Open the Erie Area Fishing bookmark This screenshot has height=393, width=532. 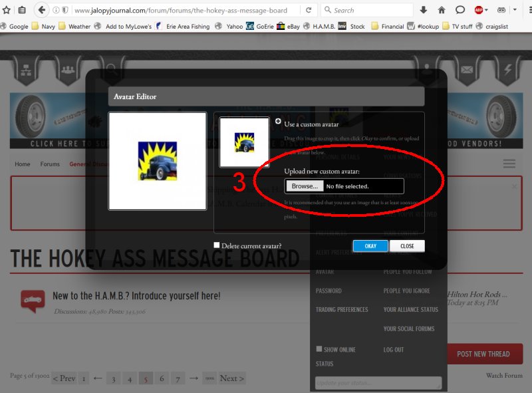tap(182, 27)
